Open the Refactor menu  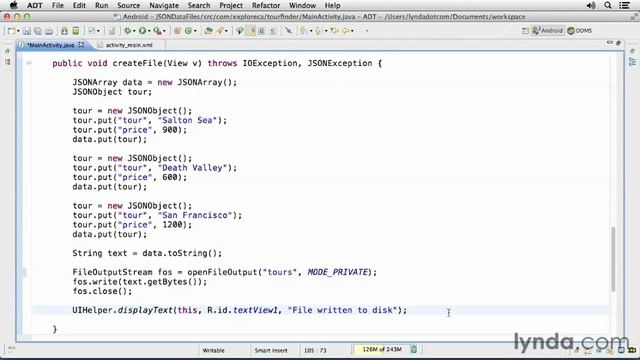(x=266, y=5)
